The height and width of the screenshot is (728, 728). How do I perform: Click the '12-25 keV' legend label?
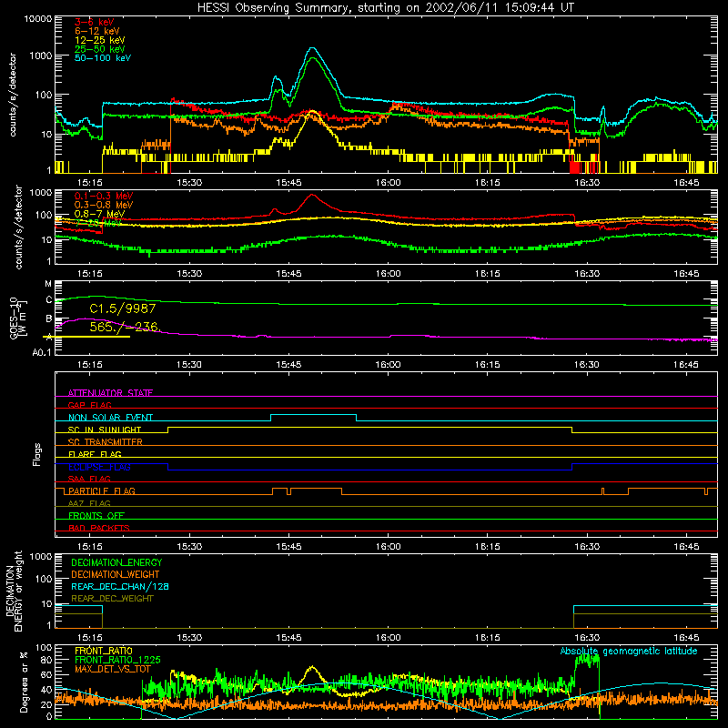click(x=99, y=40)
